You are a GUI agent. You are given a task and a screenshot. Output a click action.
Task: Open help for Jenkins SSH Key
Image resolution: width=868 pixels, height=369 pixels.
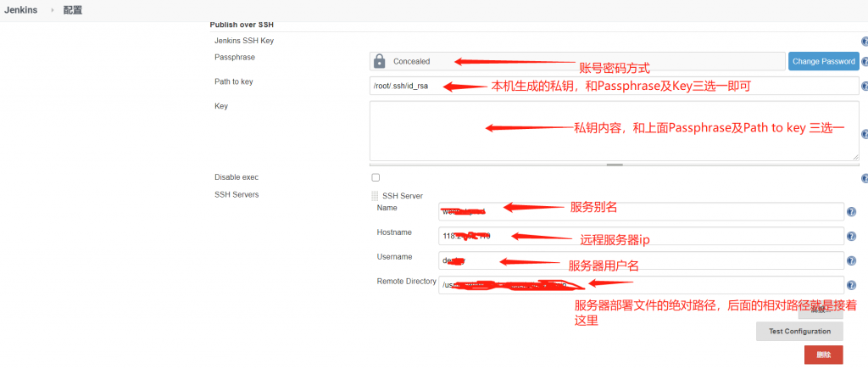point(865,41)
